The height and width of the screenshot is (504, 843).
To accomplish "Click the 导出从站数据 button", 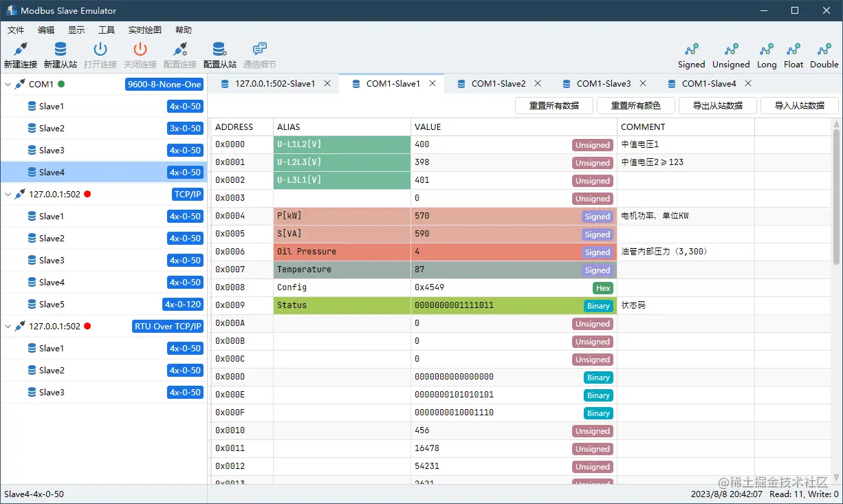I will click(x=717, y=105).
